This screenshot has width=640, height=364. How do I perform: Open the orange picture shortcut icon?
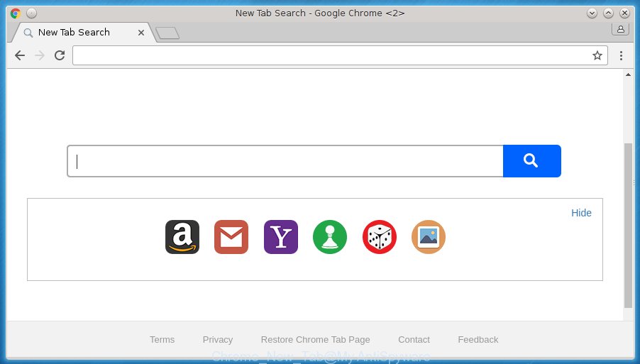point(429,237)
